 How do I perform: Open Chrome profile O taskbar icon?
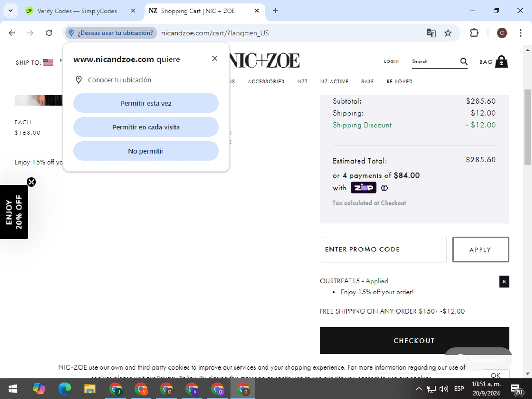[x=218, y=389]
